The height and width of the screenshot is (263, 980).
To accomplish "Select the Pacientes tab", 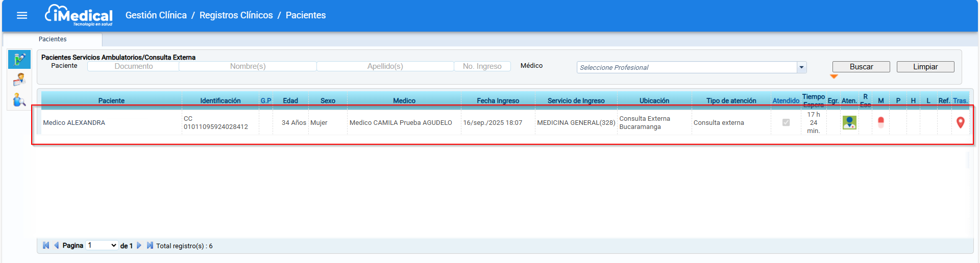I will (53, 39).
